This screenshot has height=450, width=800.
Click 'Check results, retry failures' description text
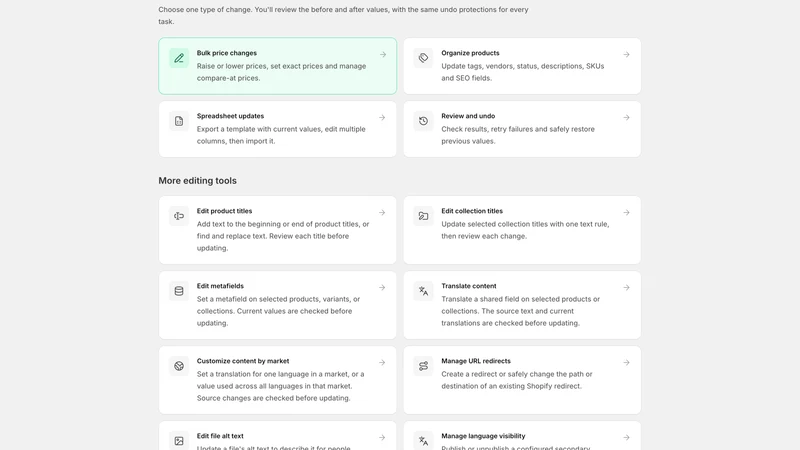(518, 135)
